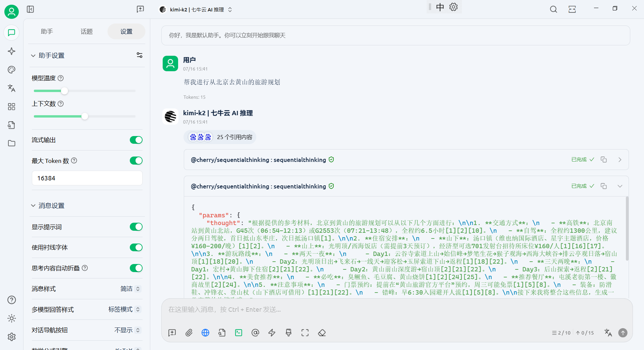The image size is (644, 350).
Task: Click the tool output scrollbar
Action: 627,228
